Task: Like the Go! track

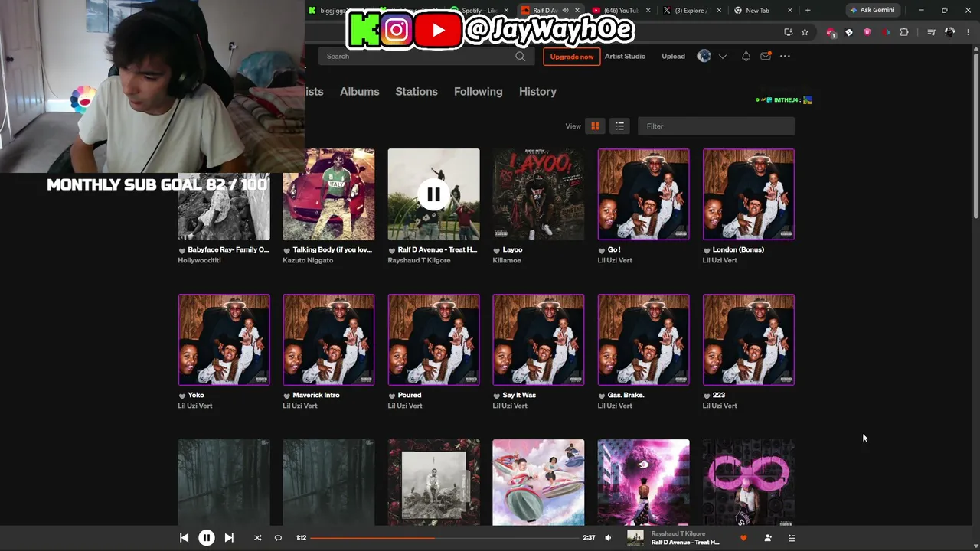Action: pyautogui.click(x=602, y=250)
